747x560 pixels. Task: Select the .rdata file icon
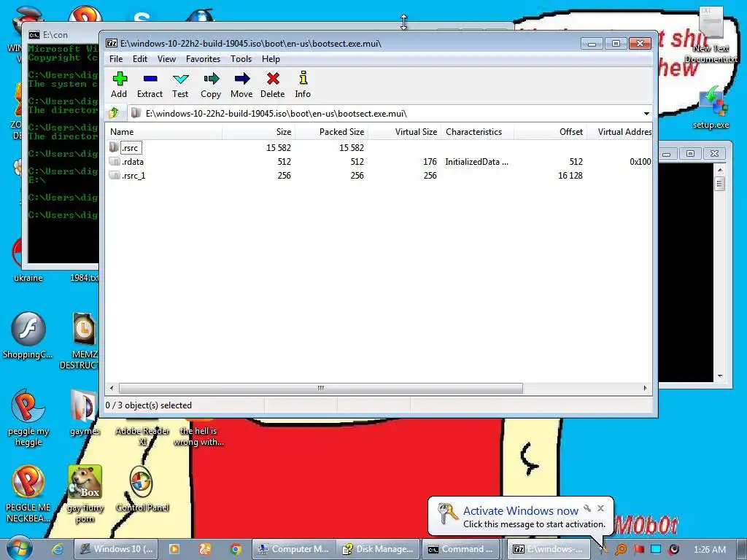(x=114, y=161)
